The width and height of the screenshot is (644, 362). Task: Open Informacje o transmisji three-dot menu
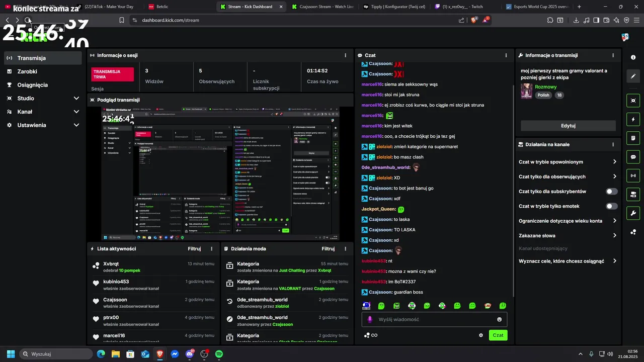[x=613, y=55]
